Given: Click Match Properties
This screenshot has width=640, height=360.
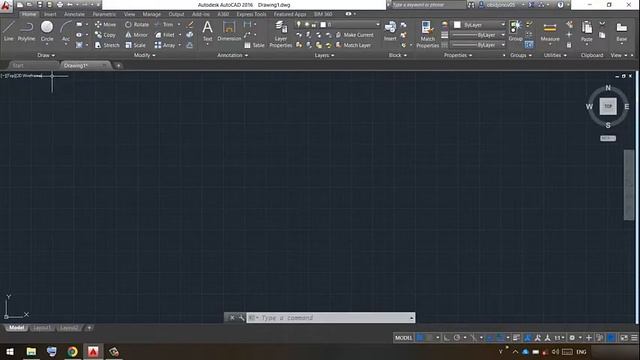Looking at the screenshot, I should click(x=427, y=34).
